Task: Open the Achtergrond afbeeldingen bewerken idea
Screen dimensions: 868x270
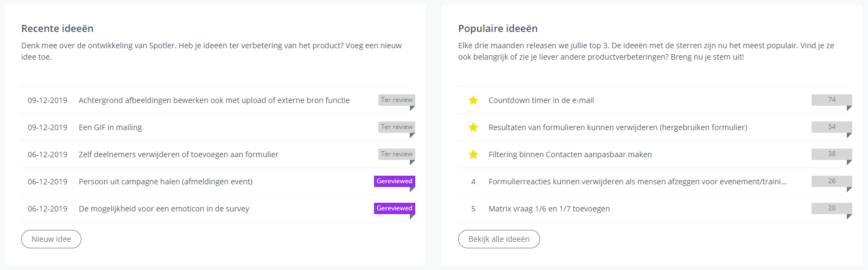Action: [x=214, y=100]
